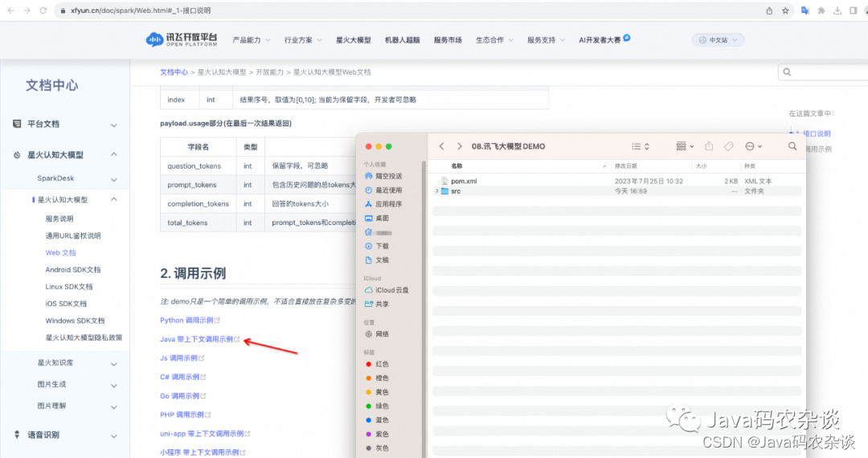This screenshot has height=458, width=868.
Task: Open Js 调用示例 link
Action: pos(182,358)
